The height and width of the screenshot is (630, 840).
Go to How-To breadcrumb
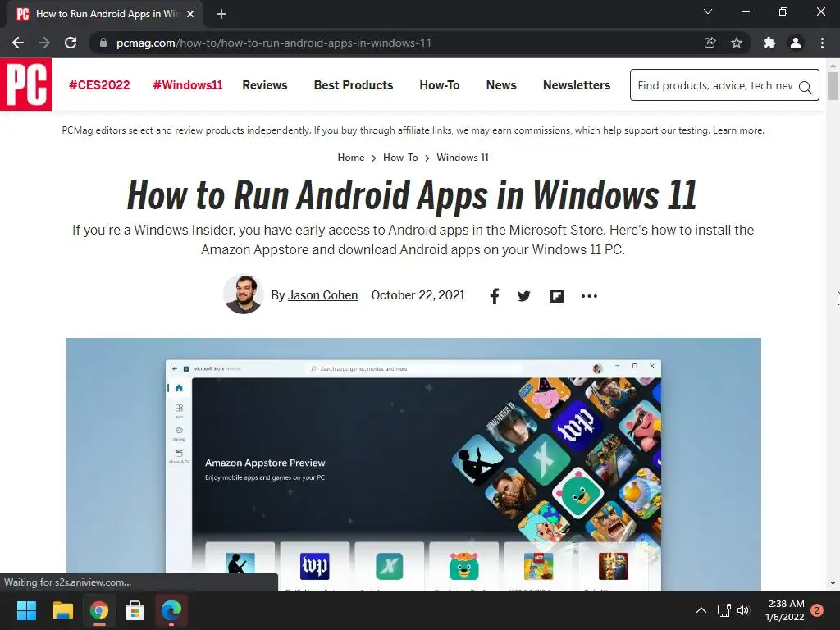[400, 157]
